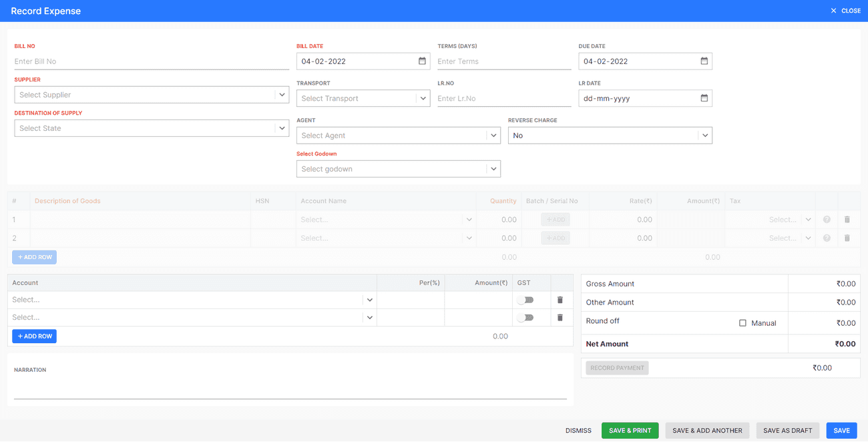Screen dimensions: 868x442
Task: Enable GST toggle on first account row
Action: [525, 299]
